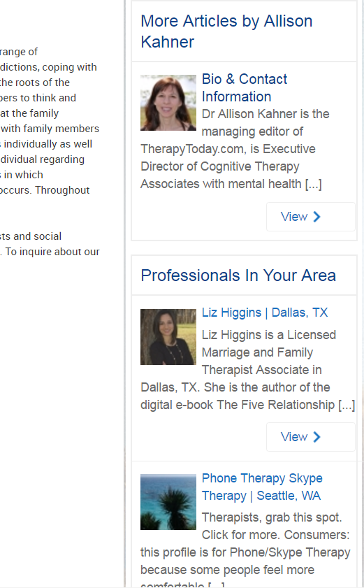
Task: Click the Professionals In Your Area heading
Action: [238, 275]
